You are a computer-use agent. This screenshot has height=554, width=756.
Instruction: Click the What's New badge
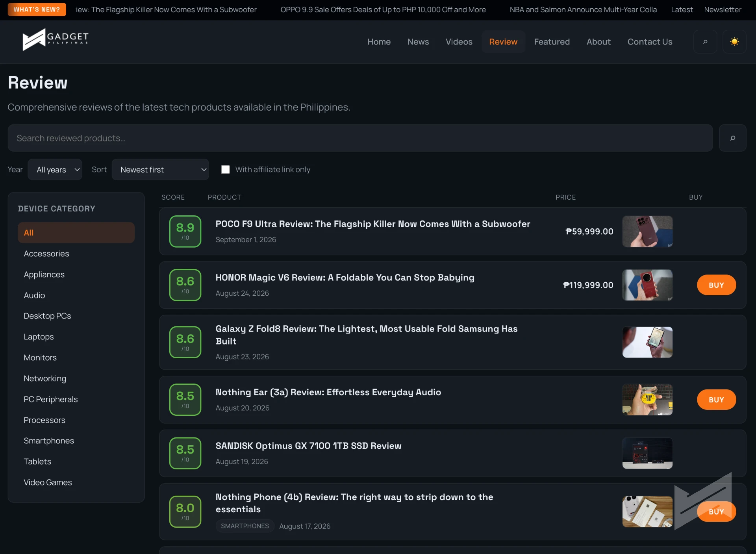37,9
